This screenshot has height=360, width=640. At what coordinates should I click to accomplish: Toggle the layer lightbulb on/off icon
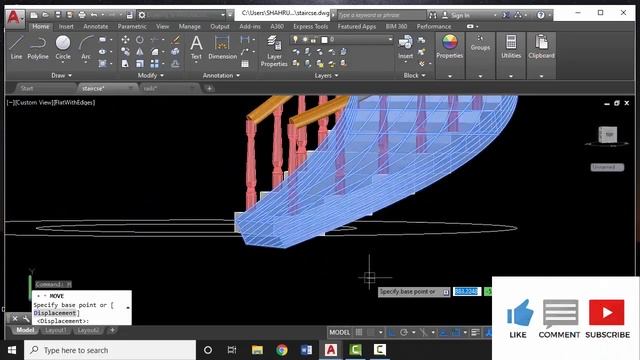click(295, 39)
